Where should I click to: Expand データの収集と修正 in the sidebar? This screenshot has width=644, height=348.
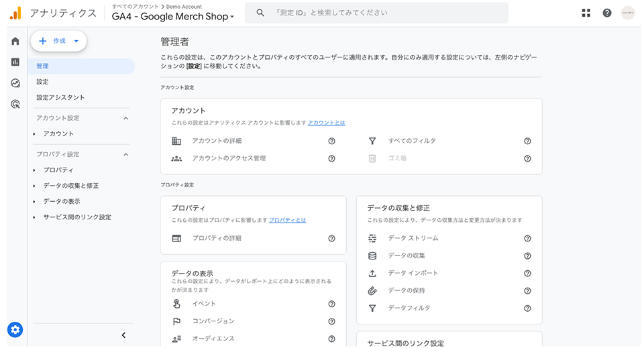pyautogui.click(x=34, y=186)
